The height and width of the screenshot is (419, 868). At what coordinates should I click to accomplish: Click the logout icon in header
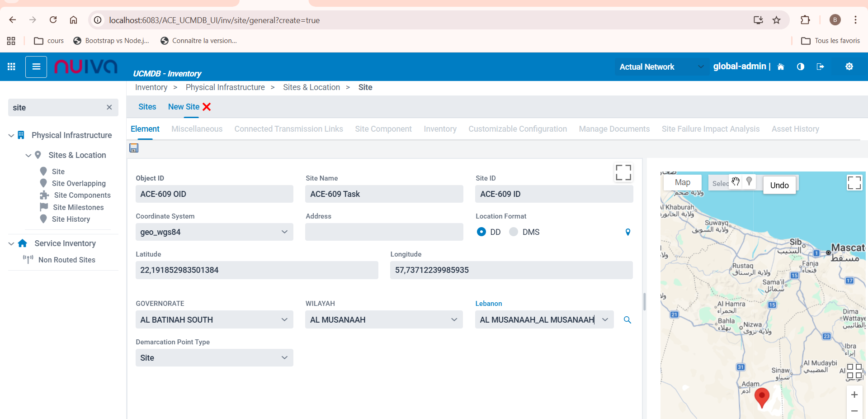(821, 67)
